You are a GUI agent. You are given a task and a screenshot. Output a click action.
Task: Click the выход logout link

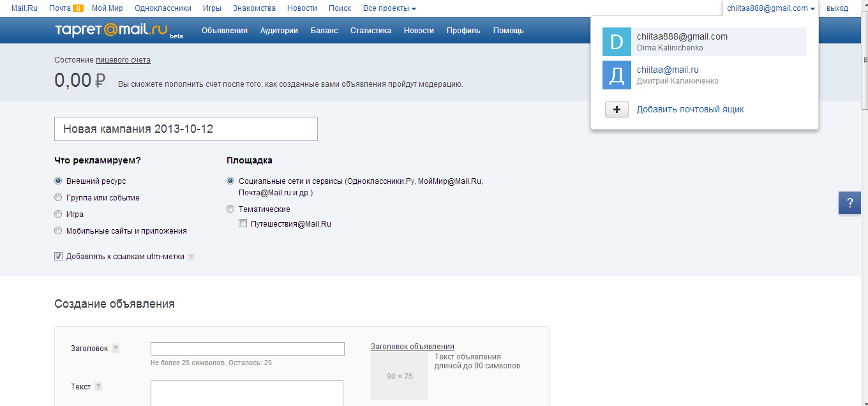837,8
